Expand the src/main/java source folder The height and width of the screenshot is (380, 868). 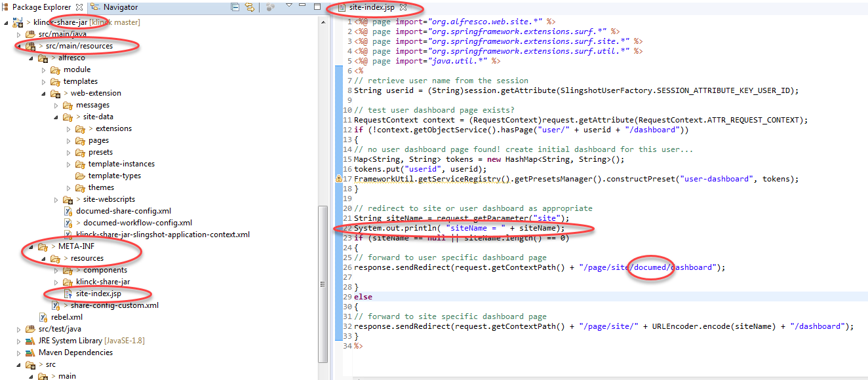point(19,34)
